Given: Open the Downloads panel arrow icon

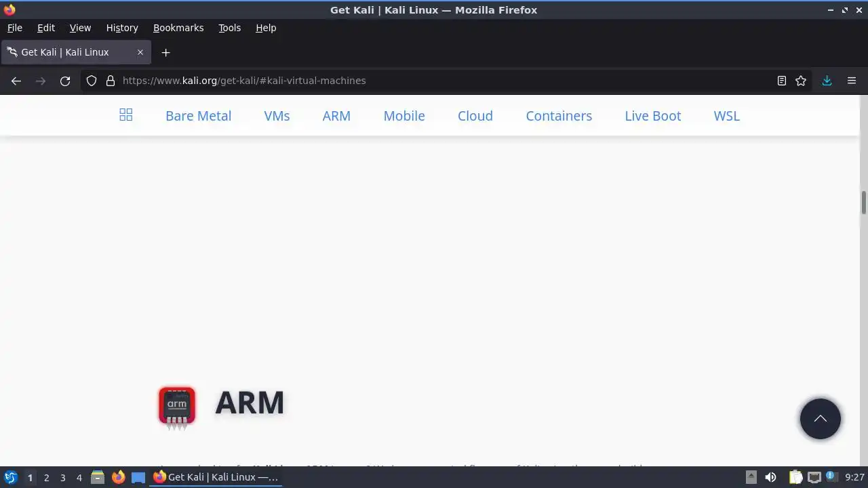Looking at the screenshot, I should pyautogui.click(x=827, y=81).
